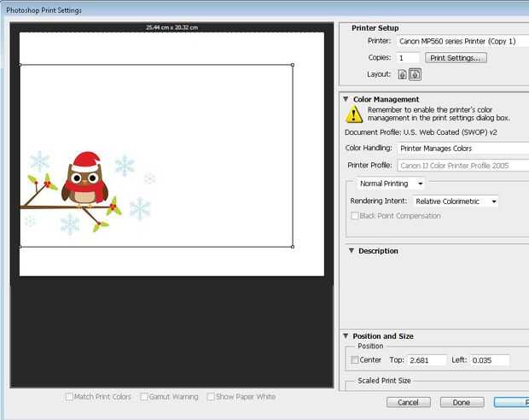The image size is (529, 420).
Task: Select portrait layout orientation icon
Action: (x=402, y=74)
